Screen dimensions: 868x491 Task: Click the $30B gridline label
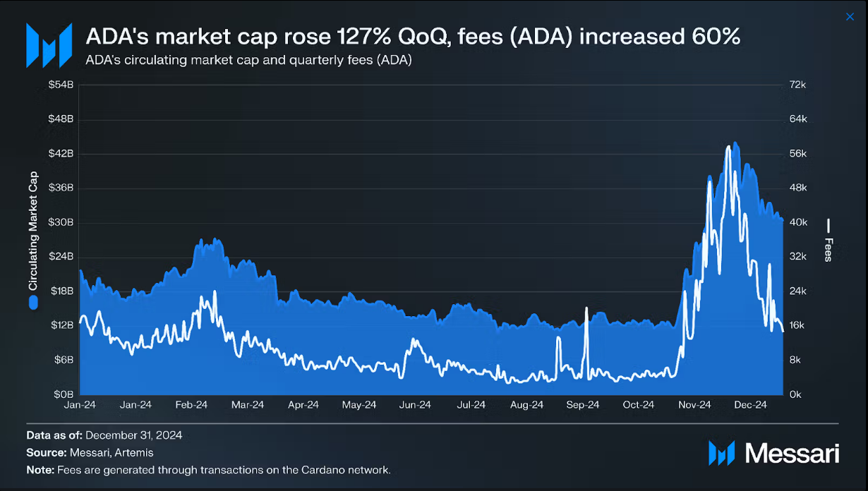[x=61, y=222]
